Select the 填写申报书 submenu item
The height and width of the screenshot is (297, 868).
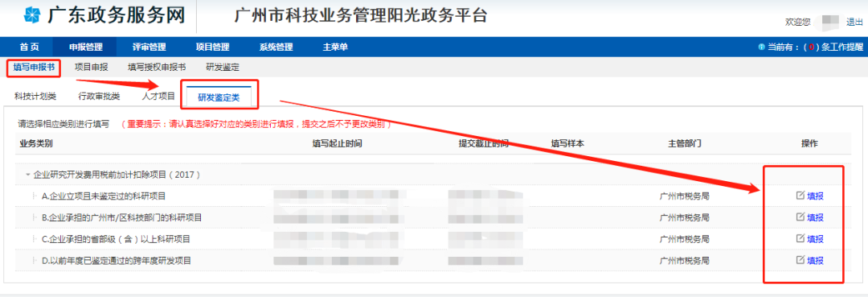(34, 68)
